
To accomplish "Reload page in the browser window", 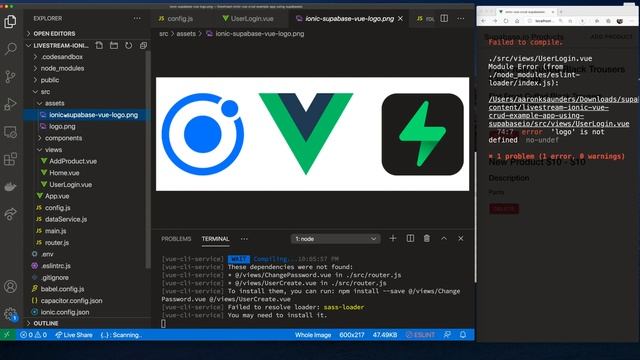I will [x=506, y=21].
